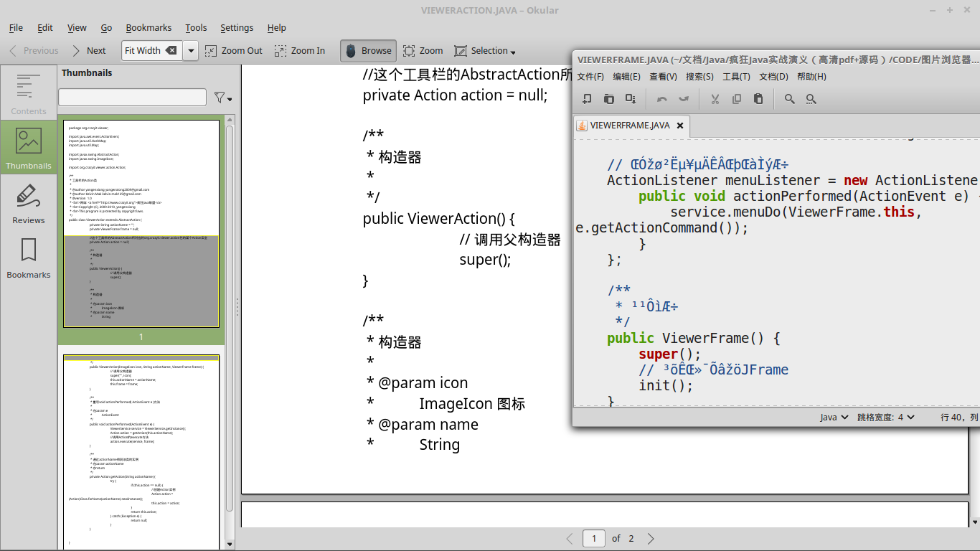Viewport: 980px width, 551px height.
Task: Click the 'init();' line in the editor
Action: (x=666, y=385)
